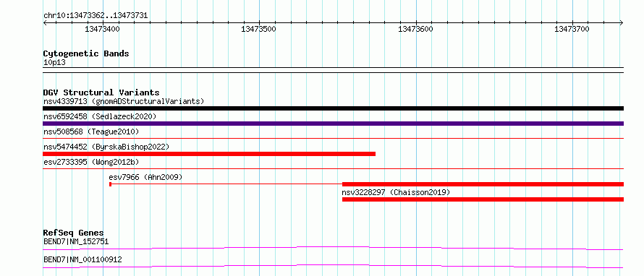
Task: Click the chr10:13473362..13473731 region label
Action: [x=96, y=16]
